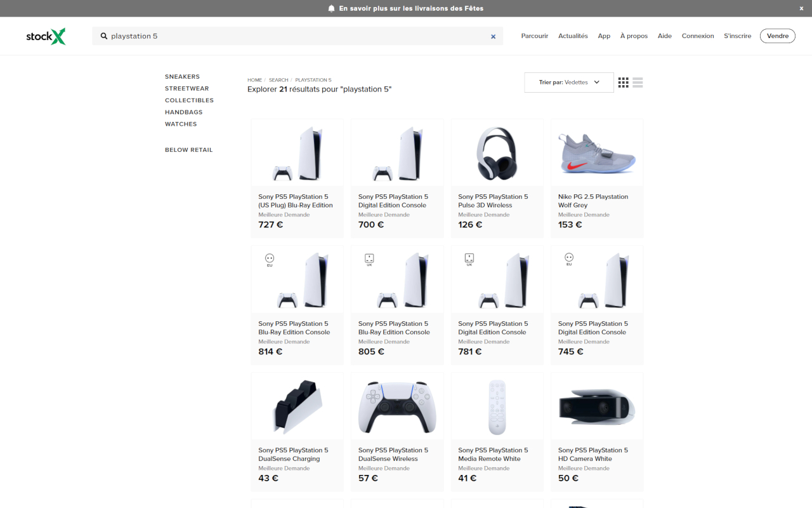The width and height of the screenshot is (812, 508).
Task: Open the Parcourir menu
Action: pyautogui.click(x=535, y=36)
